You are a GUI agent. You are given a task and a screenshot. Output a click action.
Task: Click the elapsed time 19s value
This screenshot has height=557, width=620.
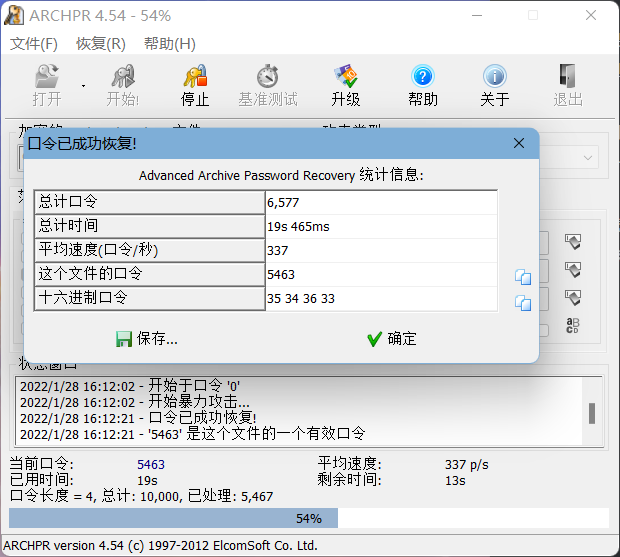147,480
